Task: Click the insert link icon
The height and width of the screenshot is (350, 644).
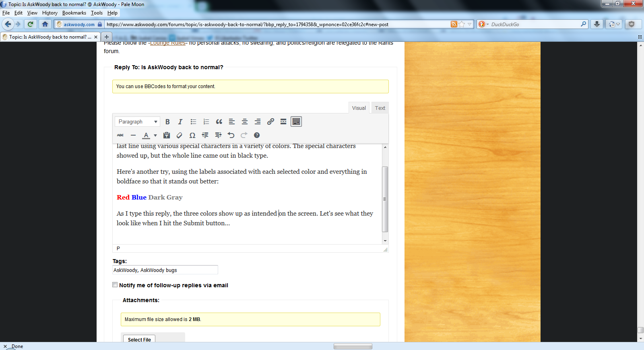Action: (x=270, y=122)
